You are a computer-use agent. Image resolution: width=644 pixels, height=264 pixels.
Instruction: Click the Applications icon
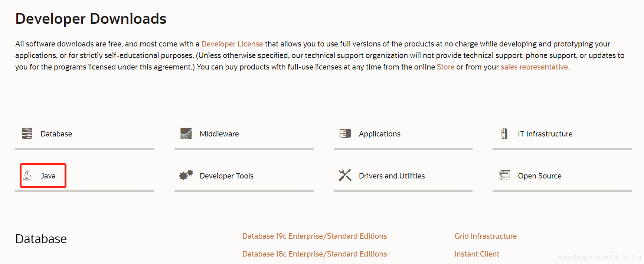(345, 133)
